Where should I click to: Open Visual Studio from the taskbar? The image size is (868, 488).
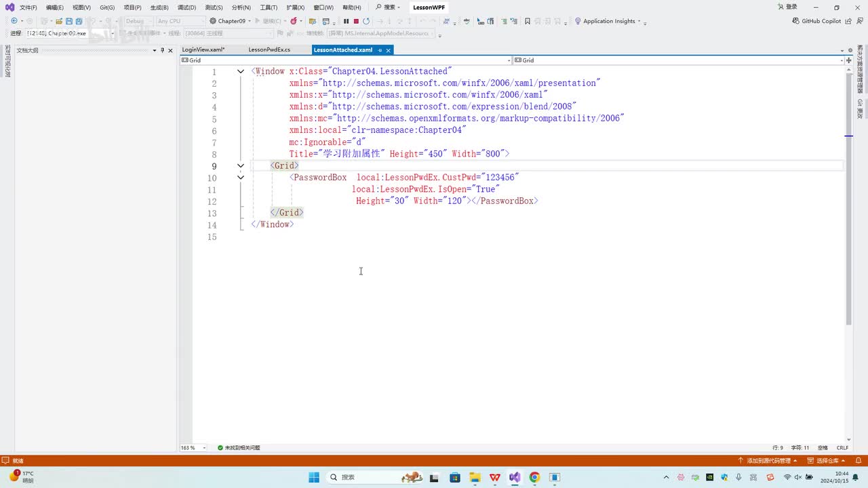click(515, 477)
